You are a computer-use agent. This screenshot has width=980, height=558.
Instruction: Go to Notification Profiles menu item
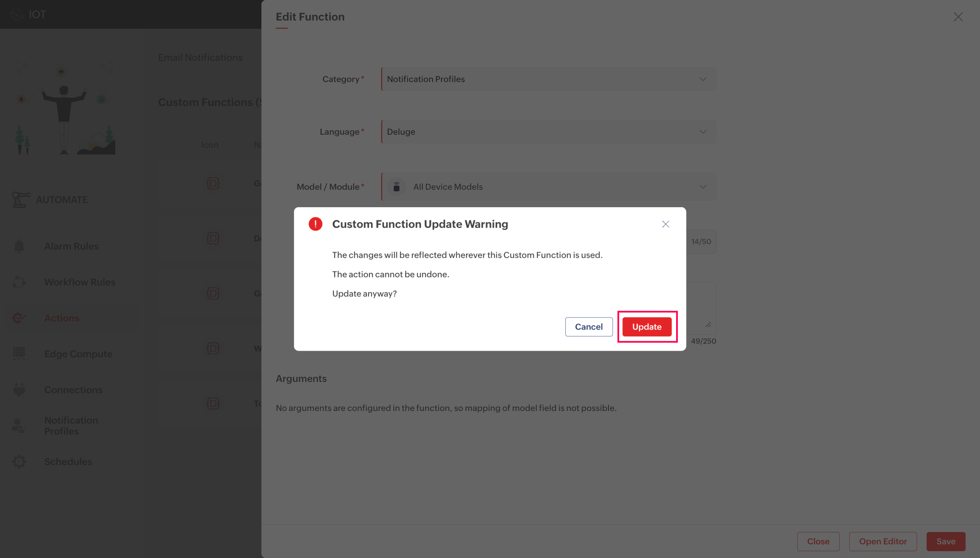(71, 425)
